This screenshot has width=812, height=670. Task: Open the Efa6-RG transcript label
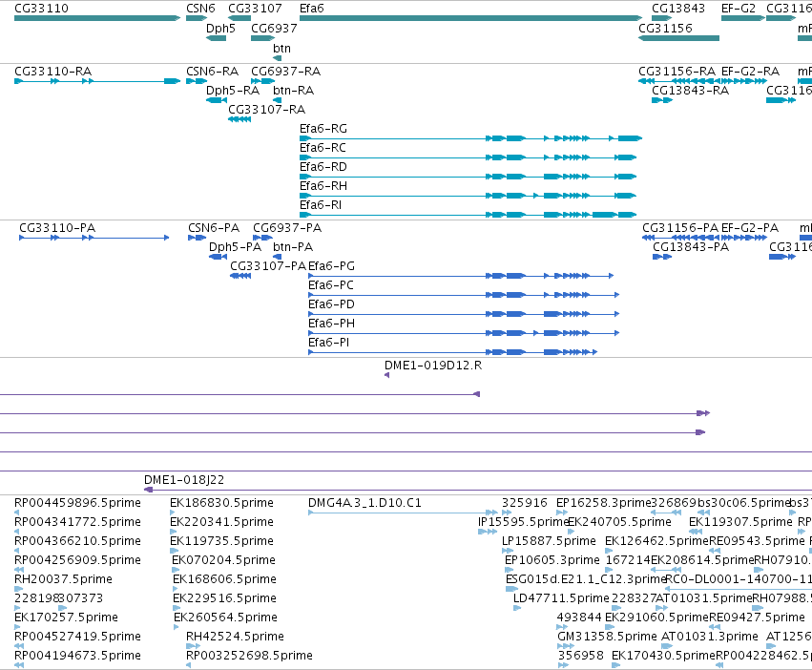click(323, 129)
